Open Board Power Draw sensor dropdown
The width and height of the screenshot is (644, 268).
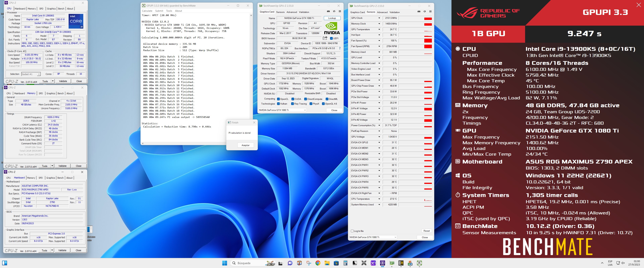pos(379,80)
